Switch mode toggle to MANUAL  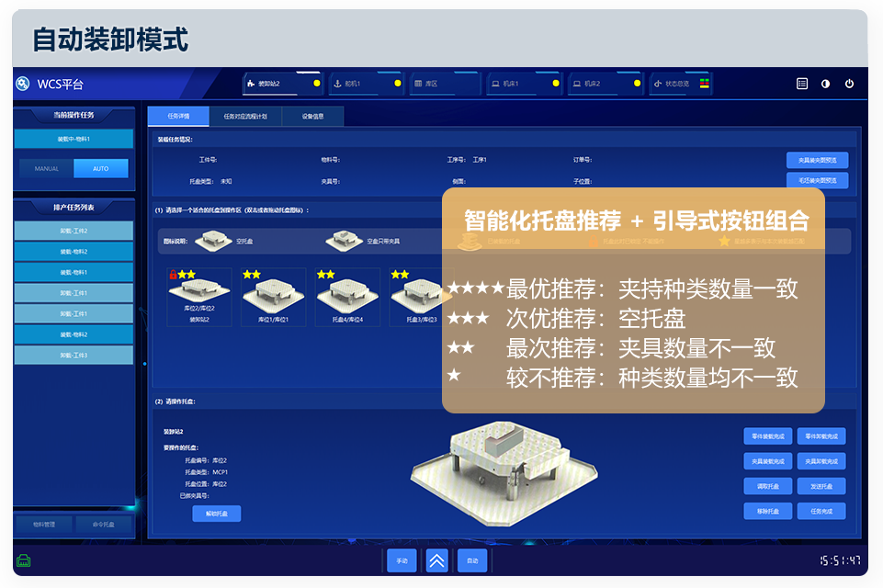(47, 169)
